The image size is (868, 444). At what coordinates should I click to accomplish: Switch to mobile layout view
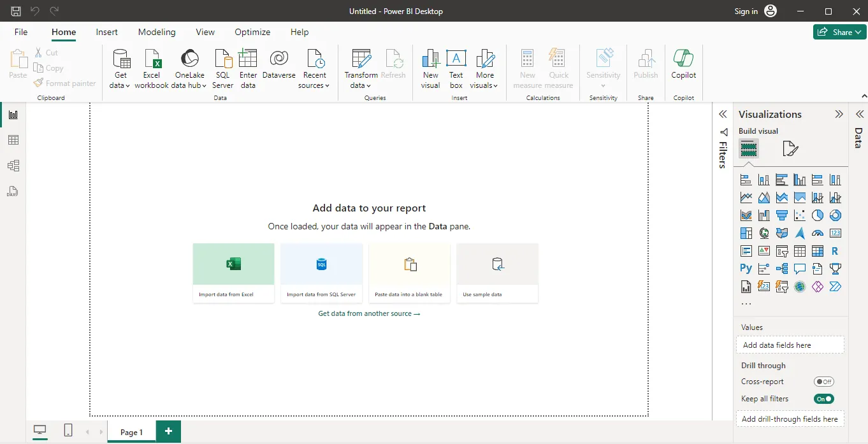pyautogui.click(x=68, y=431)
